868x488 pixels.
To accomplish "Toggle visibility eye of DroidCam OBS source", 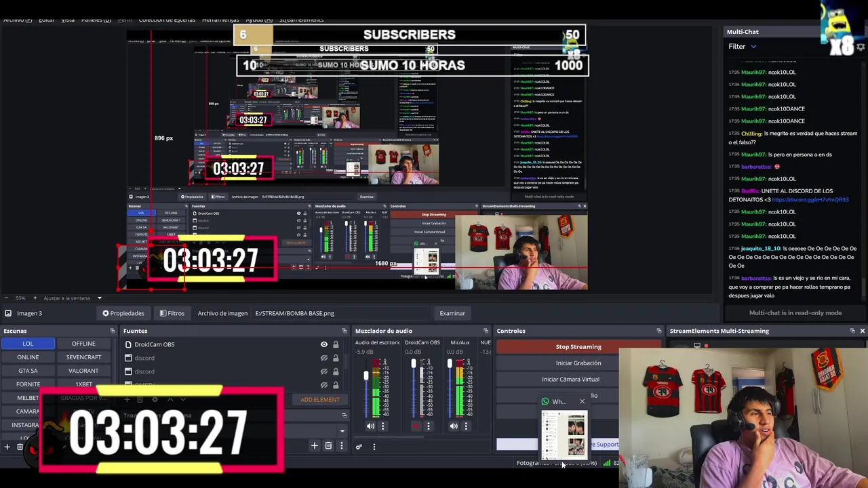I will (x=324, y=344).
